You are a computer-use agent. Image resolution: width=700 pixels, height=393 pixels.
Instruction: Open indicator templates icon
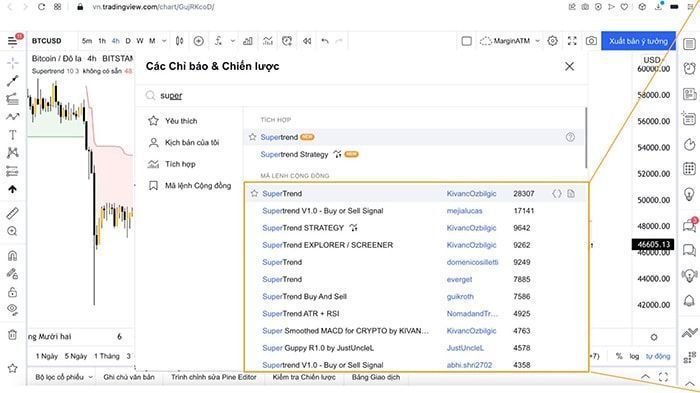coord(268,41)
